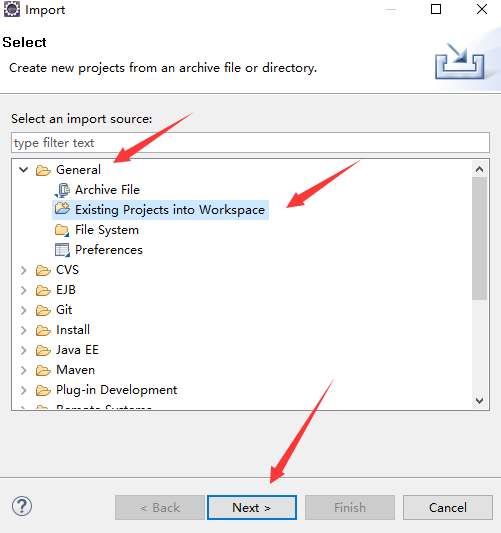Select the Archive File entry
Image resolution: width=501 pixels, height=533 pixels.
(x=107, y=190)
